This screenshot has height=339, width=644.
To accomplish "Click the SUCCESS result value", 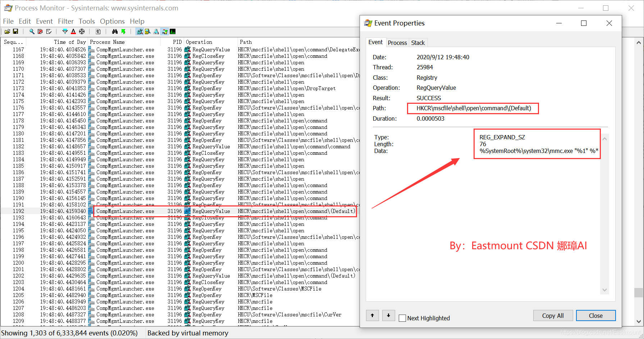I will 429,98.
